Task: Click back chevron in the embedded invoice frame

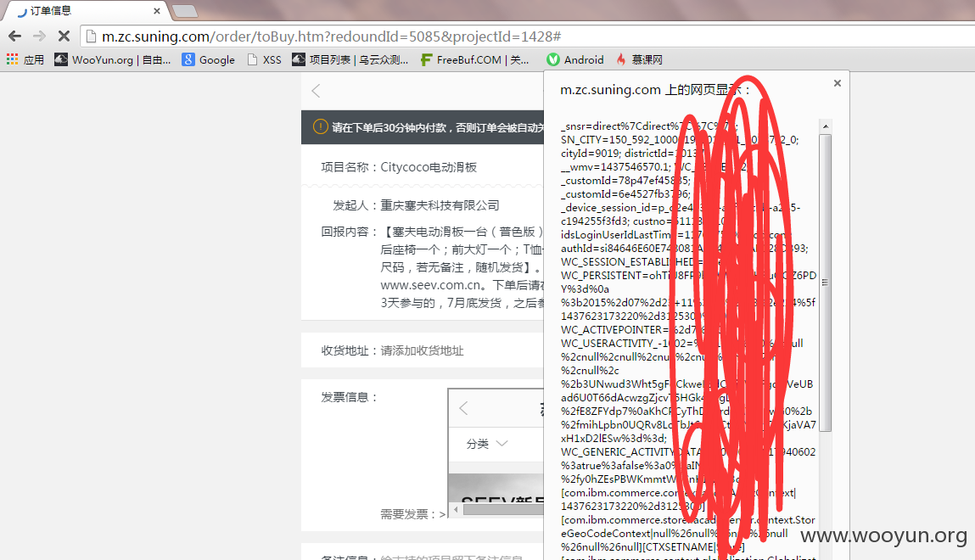Action: pyautogui.click(x=463, y=408)
